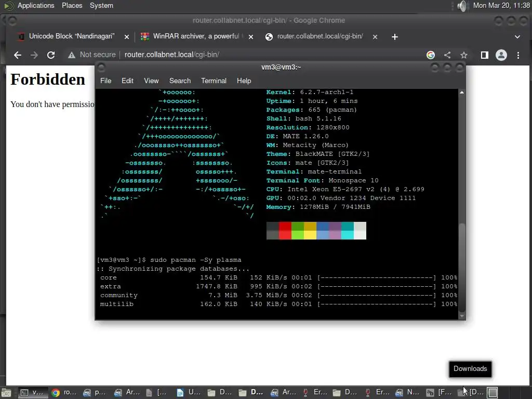Click the terminal scrollbar thumb
This screenshot has width=532, height=399.
(x=462, y=267)
